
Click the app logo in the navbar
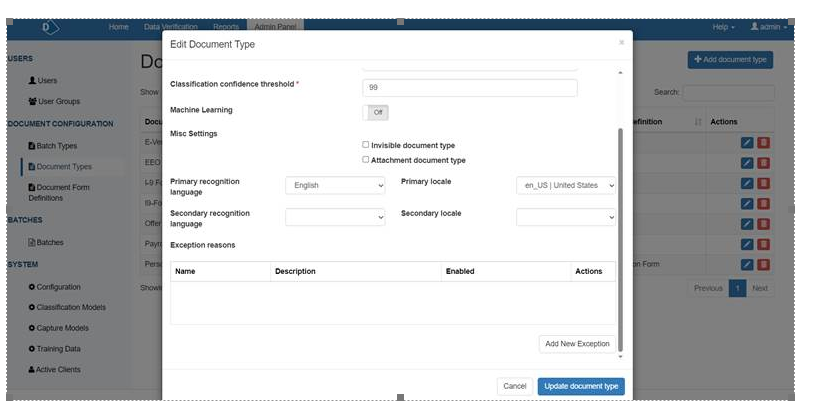50,27
